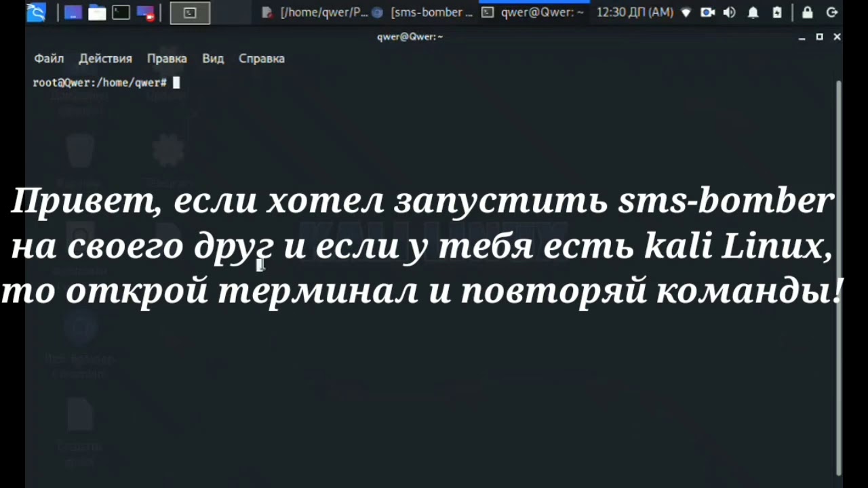The height and width of the screenshot is (488, 868).
Task: Close the qwer@Qwer terminal window
Action: 837,37
